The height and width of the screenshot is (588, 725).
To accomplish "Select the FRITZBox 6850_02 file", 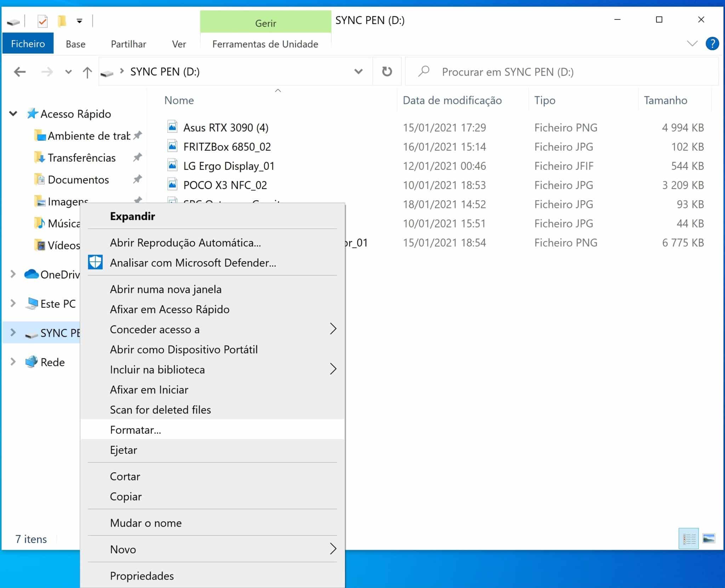I will [227, 146].
